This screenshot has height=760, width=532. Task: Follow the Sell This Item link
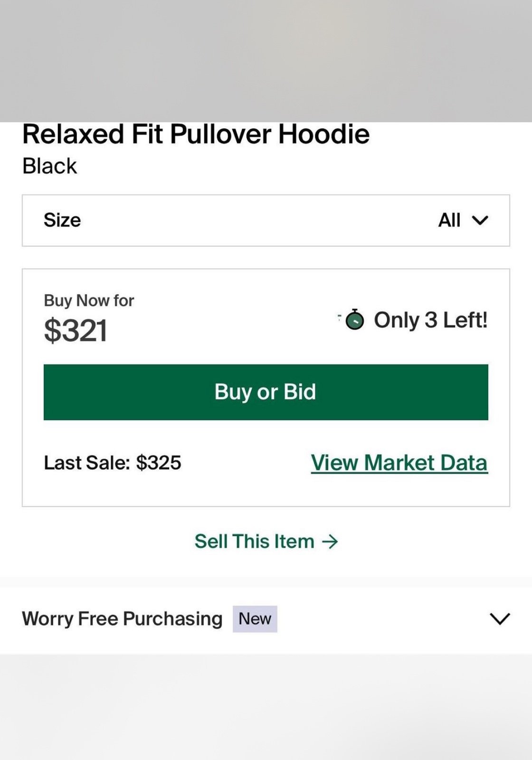[x=266, y=541]
